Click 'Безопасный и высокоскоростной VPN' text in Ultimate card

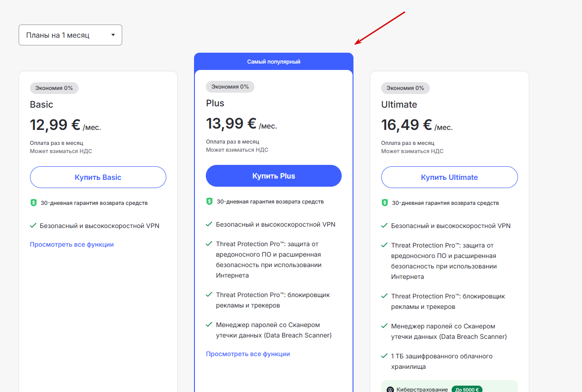pos(451,226)
